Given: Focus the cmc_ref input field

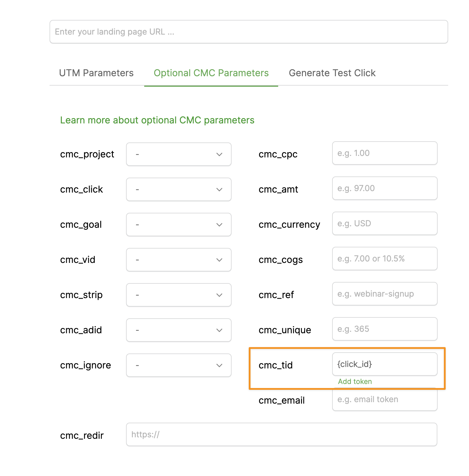Looking at the screenshot, I should [x=385, y=294].
